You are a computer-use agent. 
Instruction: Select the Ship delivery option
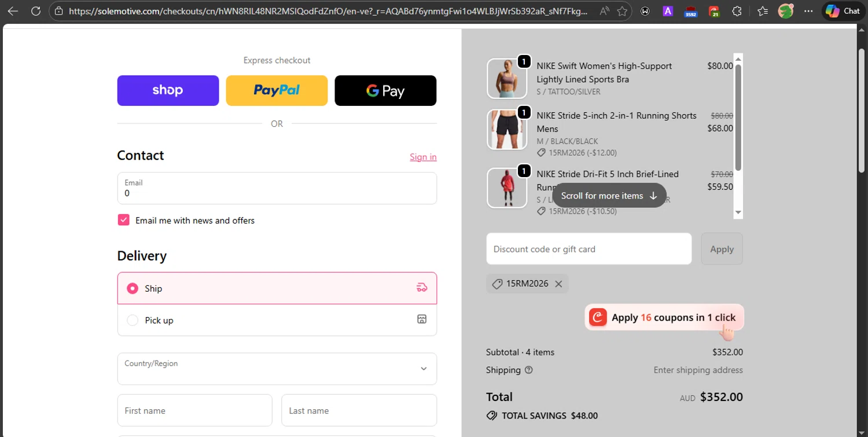(x=277, y=288)
